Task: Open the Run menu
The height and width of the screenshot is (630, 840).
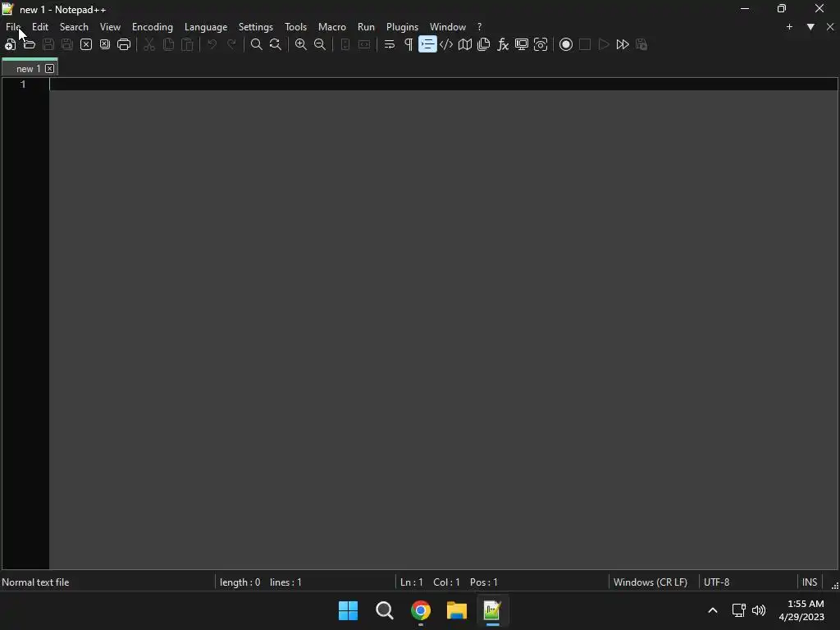Action: (x=367, y=27)
